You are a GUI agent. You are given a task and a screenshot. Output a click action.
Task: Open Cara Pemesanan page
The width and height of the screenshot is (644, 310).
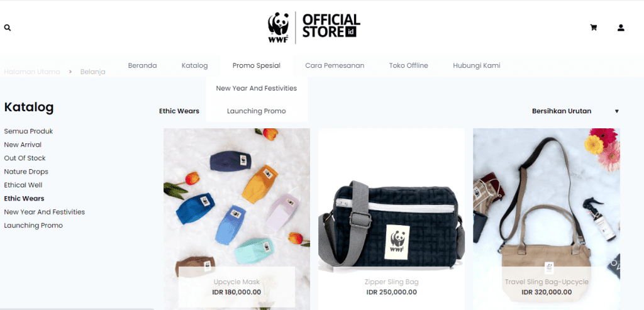coord(335,65)
